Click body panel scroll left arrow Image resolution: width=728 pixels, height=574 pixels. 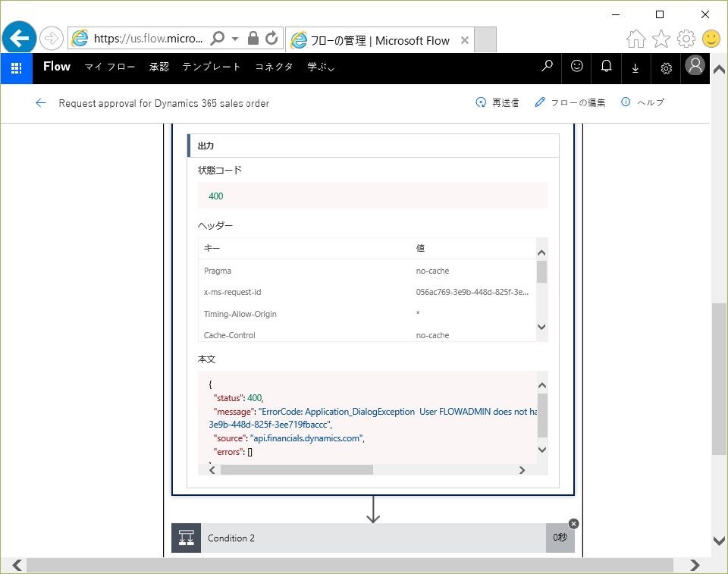[x=212, y=470]
